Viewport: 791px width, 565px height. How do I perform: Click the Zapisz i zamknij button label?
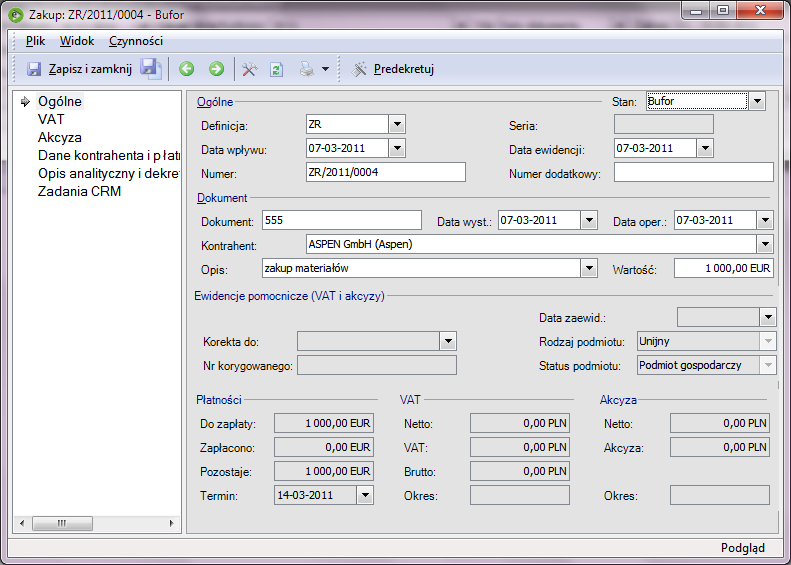[90, 69]
